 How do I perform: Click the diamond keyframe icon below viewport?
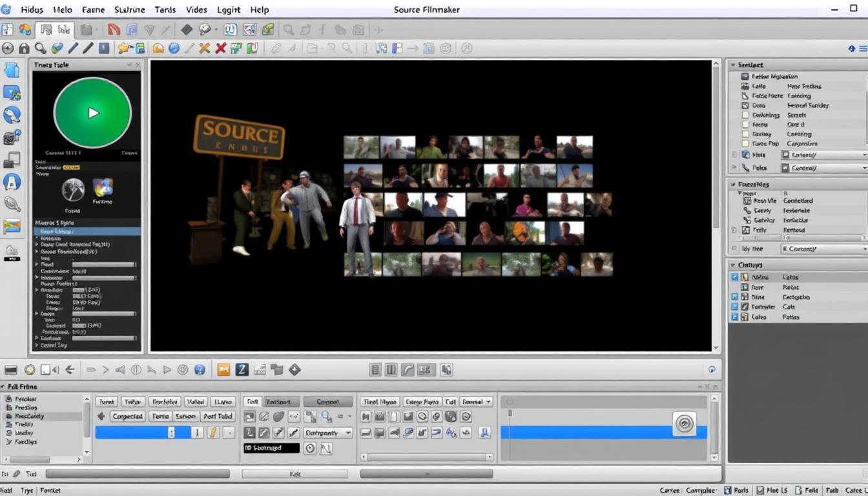(294, 369)
